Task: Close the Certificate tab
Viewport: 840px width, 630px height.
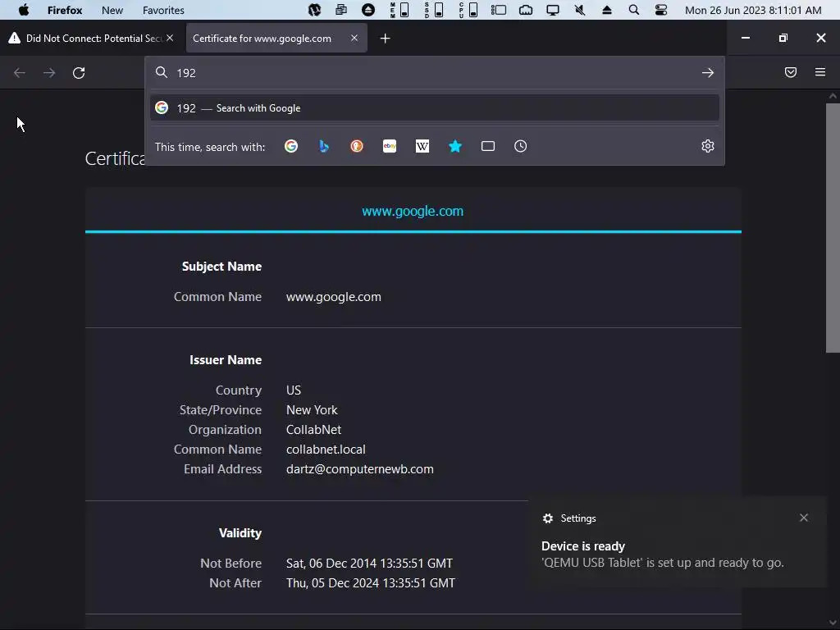Action: click(354, 38)
